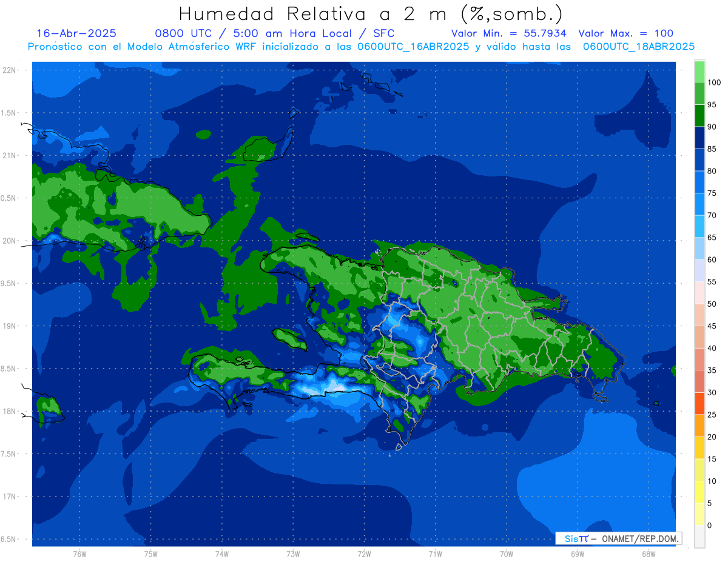Click the legend value '0' at the bottom
The height and width of the screenshot is (562, 728).
[709, 525]
